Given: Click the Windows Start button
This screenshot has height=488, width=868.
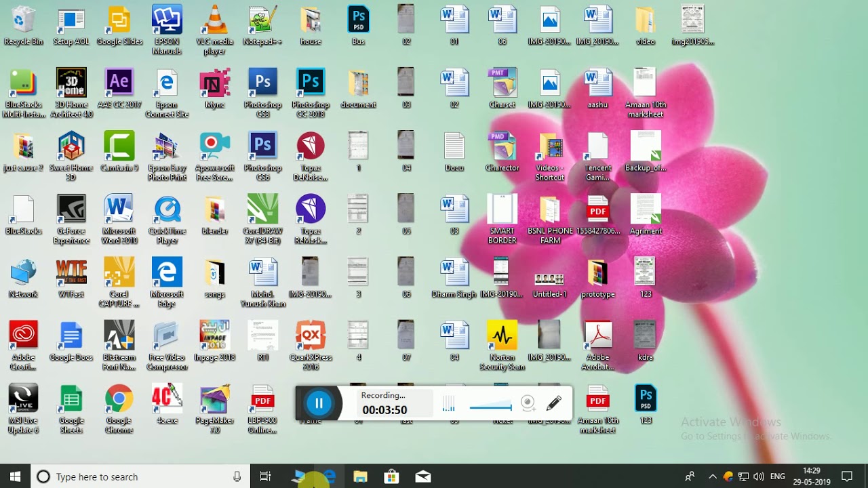Looking at the screenshot, I should [x=16, y=476].
